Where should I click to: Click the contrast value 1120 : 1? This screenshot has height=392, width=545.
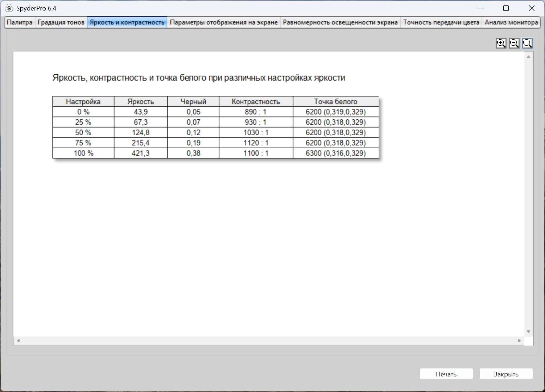pos(256,143)
